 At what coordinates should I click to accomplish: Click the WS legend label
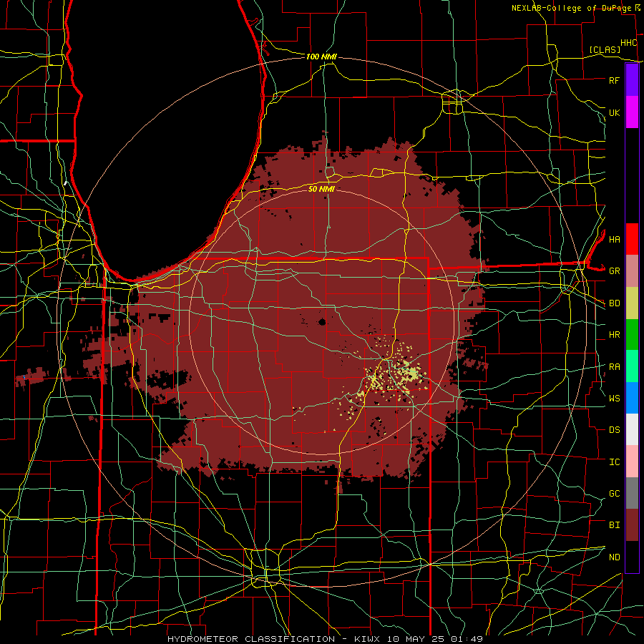614,399
